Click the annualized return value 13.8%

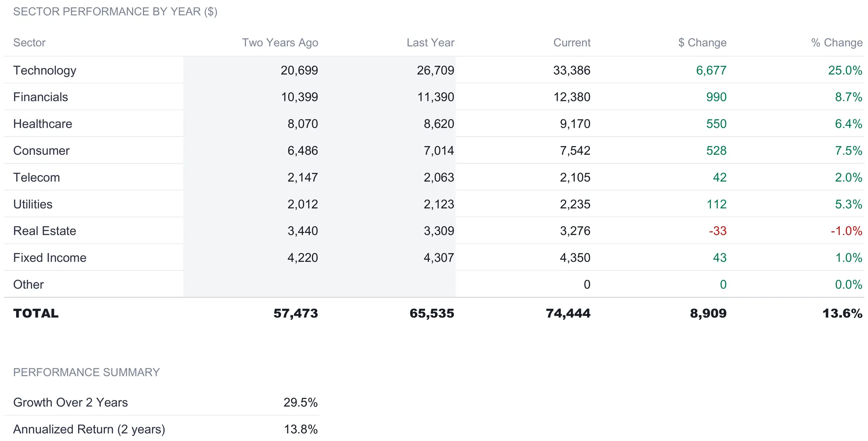click(301, 429)
